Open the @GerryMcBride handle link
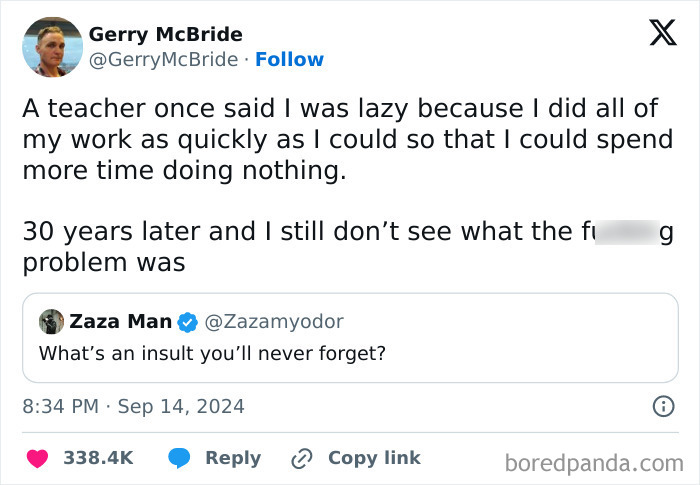Image resolution: width=700 pixels, height=485 pixels. pyautogui.click(x=164, y=60)
